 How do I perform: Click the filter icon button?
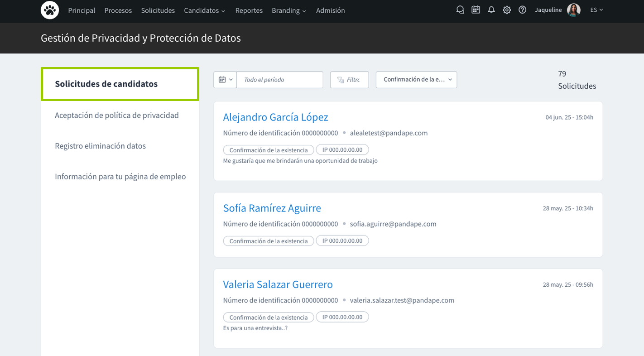(349, 80)
